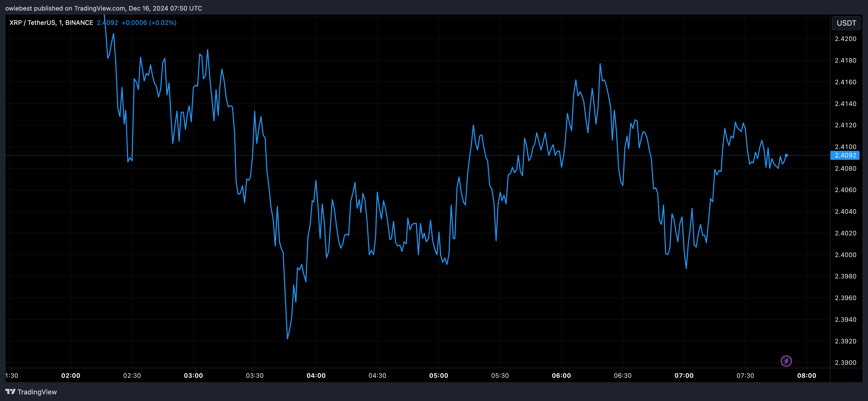Click the 2.4200 price axis label
This screenshot has width=868, height=401.
click(846, 39)
